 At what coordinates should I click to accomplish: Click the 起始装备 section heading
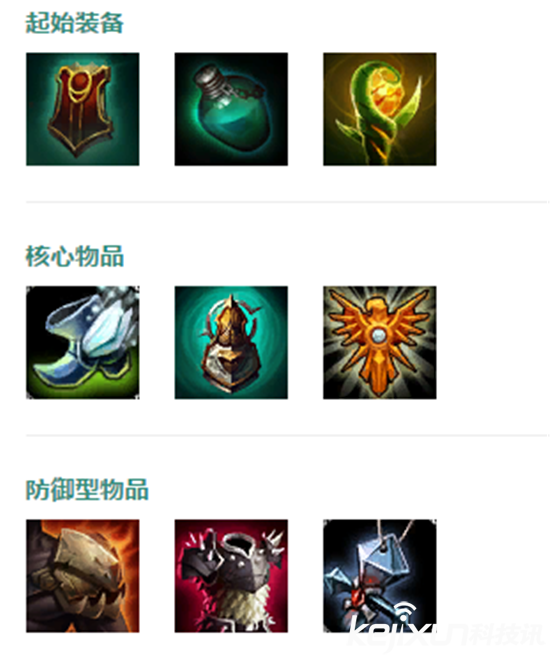[x=74, y=23]
